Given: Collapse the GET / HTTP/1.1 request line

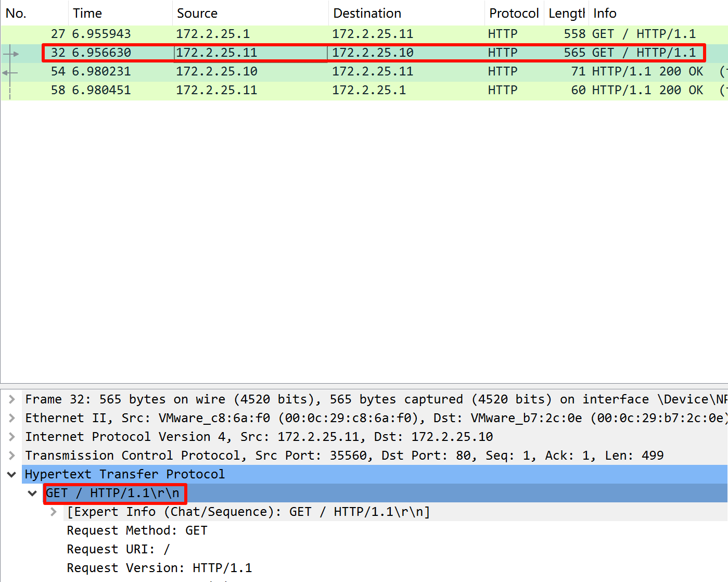Looking at the screenshot, I should click(32, 493).
